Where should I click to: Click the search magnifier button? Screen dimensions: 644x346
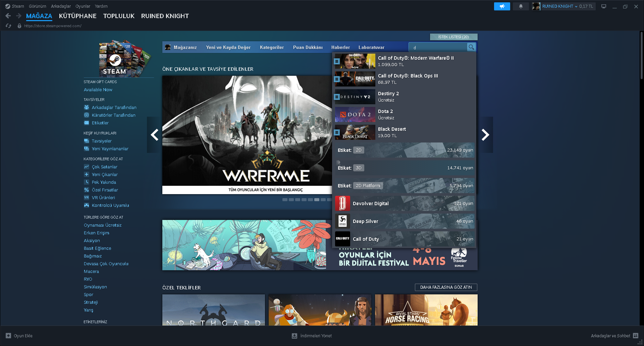(x=471, y=47)
